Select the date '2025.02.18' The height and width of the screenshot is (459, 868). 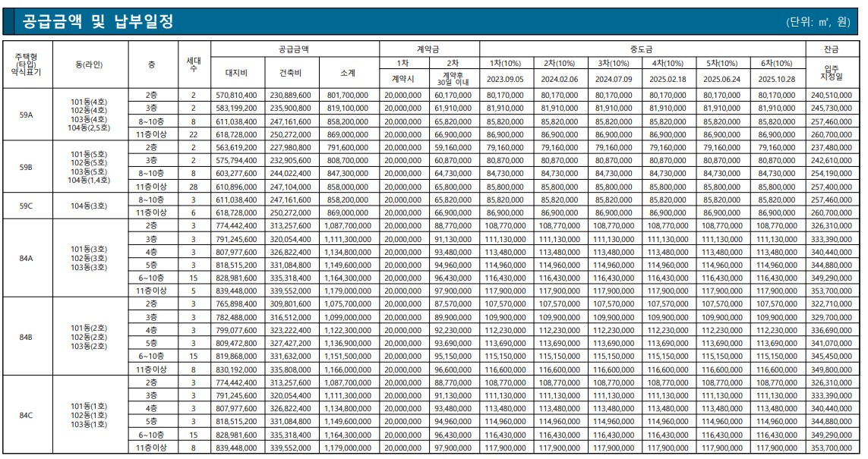tap(668, 79)
